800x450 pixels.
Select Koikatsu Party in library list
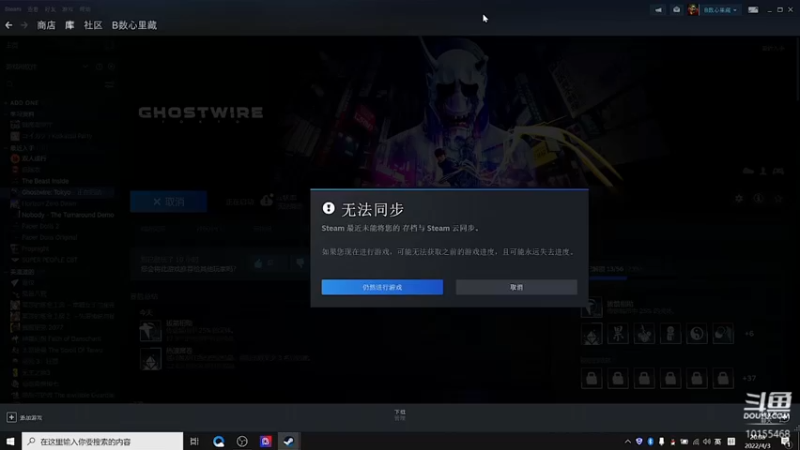coord(56,136)
